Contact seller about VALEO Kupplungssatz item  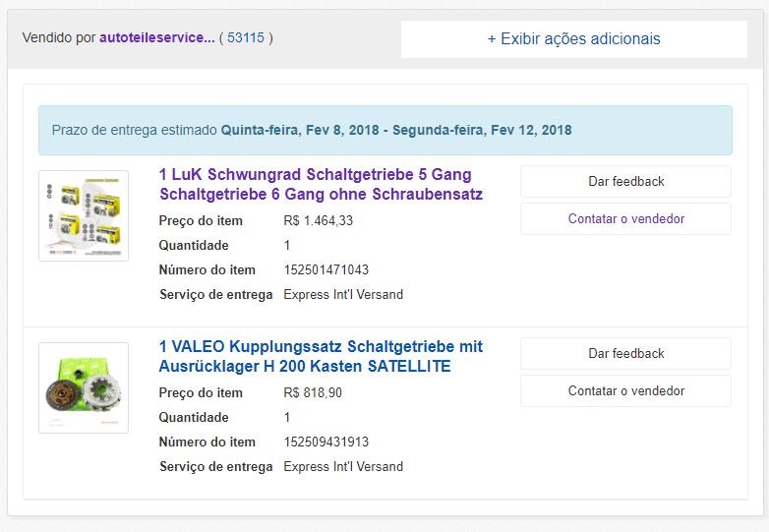point(625,390)
